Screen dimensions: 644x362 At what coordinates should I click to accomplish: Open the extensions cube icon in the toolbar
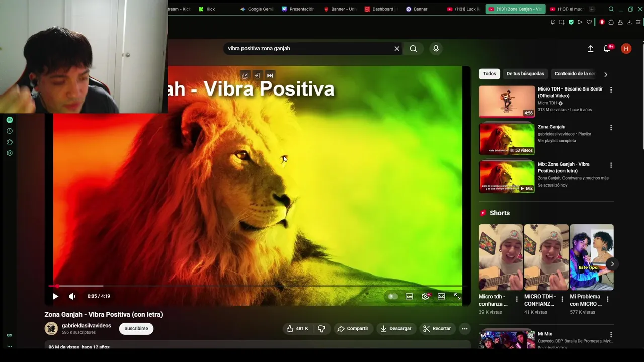(x=611, y=22)
